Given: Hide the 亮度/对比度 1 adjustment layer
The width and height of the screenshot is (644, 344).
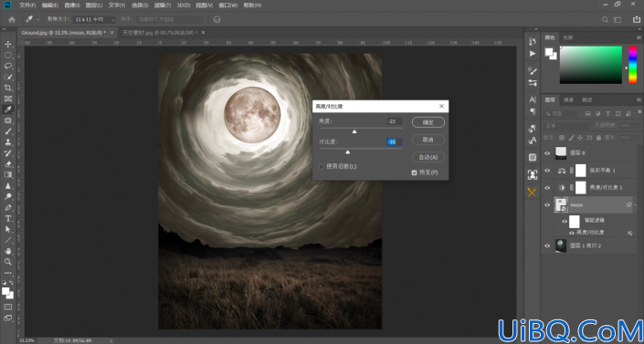Looking at the screenshot, I should pyautogui.click(x=547, y=188).
